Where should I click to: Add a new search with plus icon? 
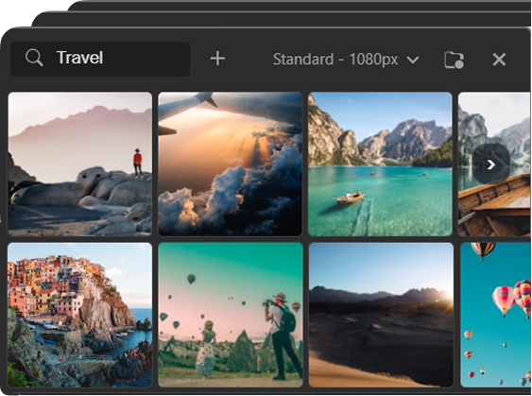point(217,59)
